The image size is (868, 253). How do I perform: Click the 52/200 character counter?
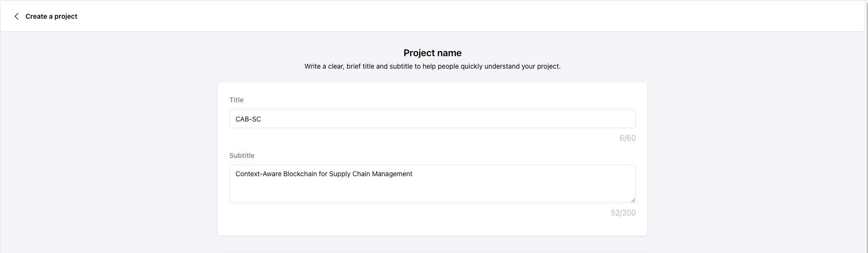623,213
